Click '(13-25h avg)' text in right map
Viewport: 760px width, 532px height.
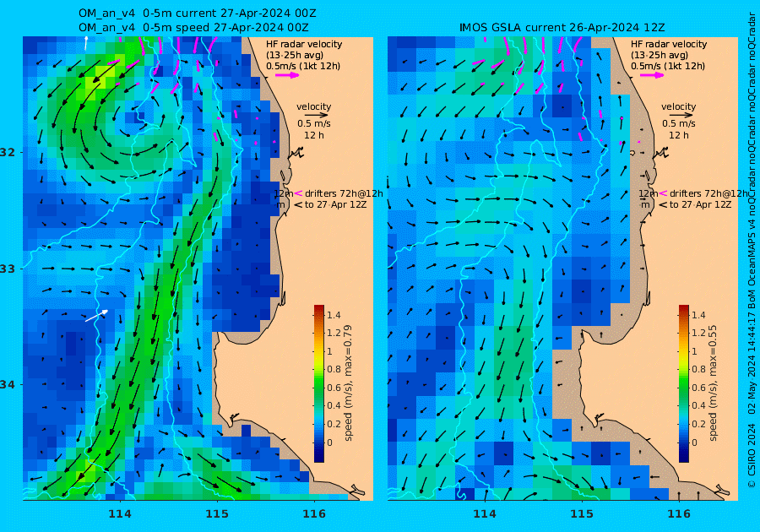[x=660, y=55]
